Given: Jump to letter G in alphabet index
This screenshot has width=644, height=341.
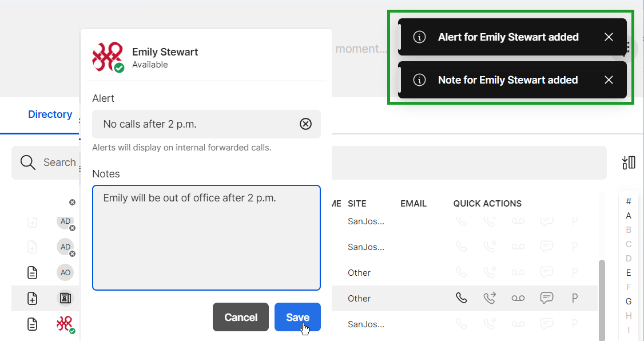Looking at the screenshot, I should point(629,302).
